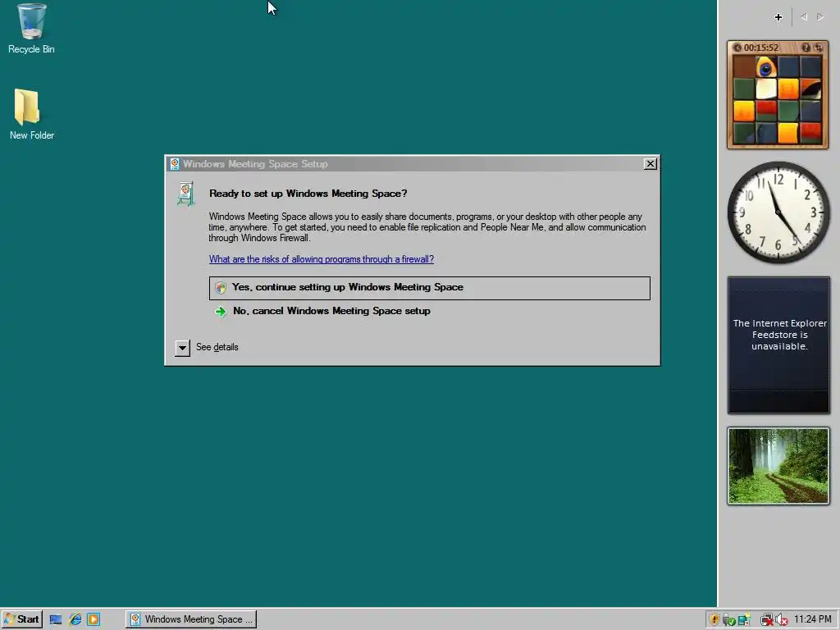Image resolution: width=840 pixels, height=630 pixels.
Task: Select the New Folder desktop icon
Action: [x=31, y=114]
